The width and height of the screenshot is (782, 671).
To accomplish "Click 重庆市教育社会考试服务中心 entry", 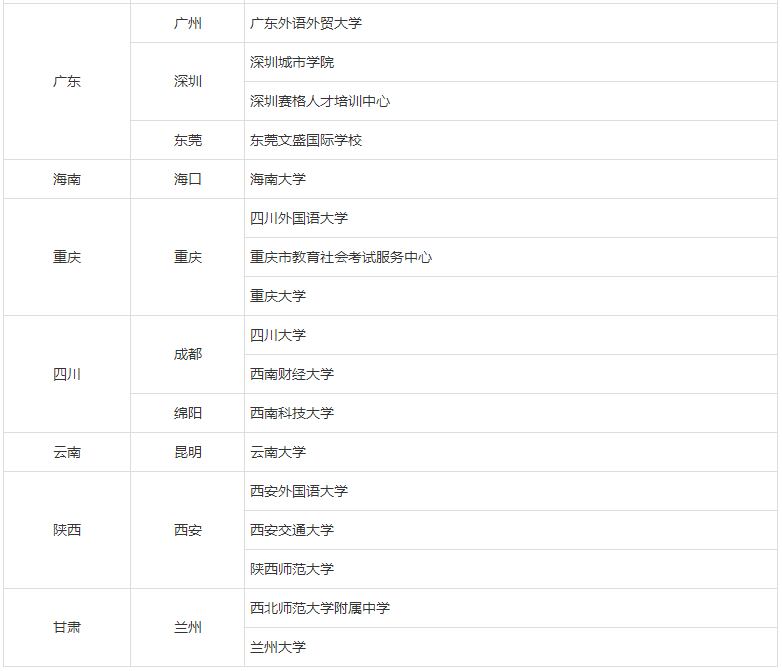I will (511, 257).
